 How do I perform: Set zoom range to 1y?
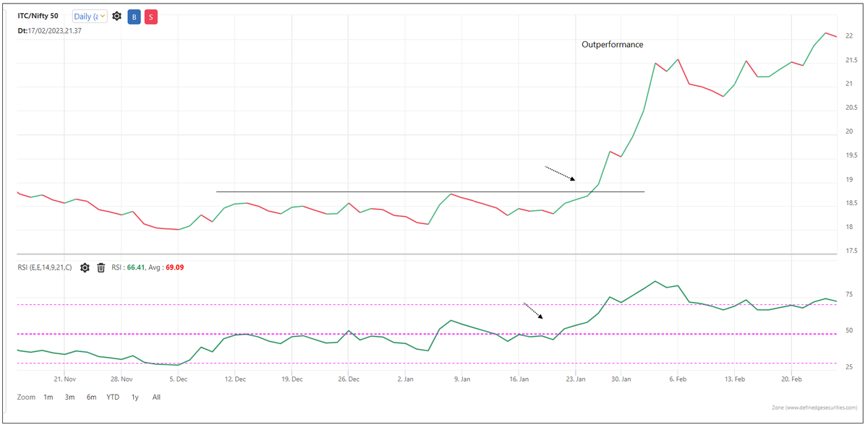click(x=135, y=397)
